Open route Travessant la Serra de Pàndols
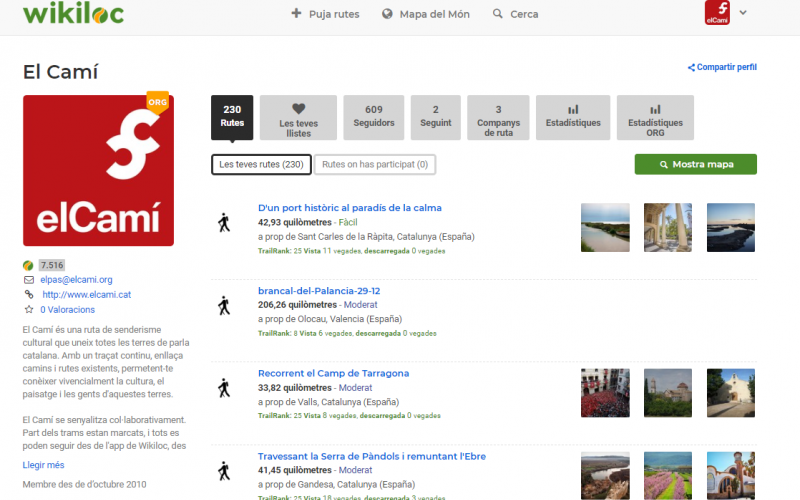Screen dimensions: 800x500 371,456
